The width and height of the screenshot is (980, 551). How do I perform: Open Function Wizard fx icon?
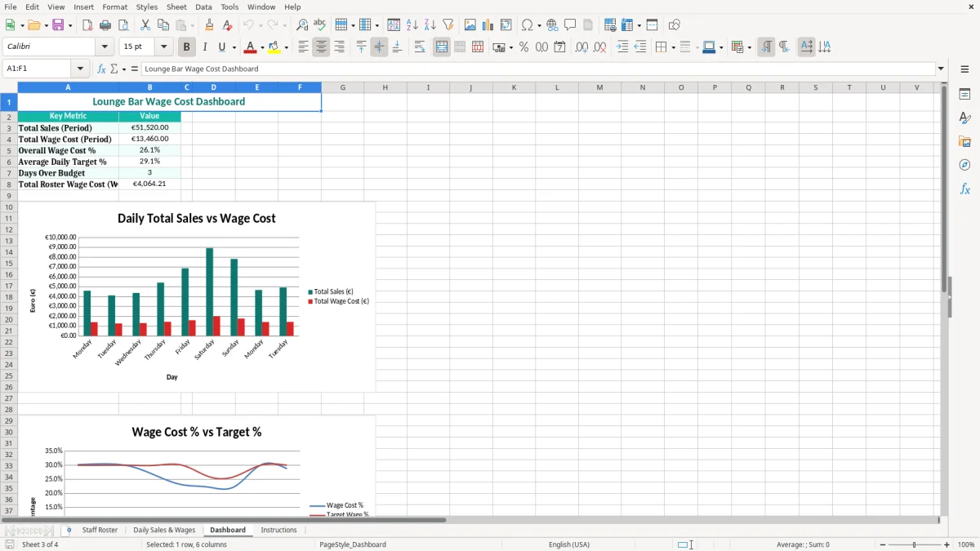click(x=101, y=69)
